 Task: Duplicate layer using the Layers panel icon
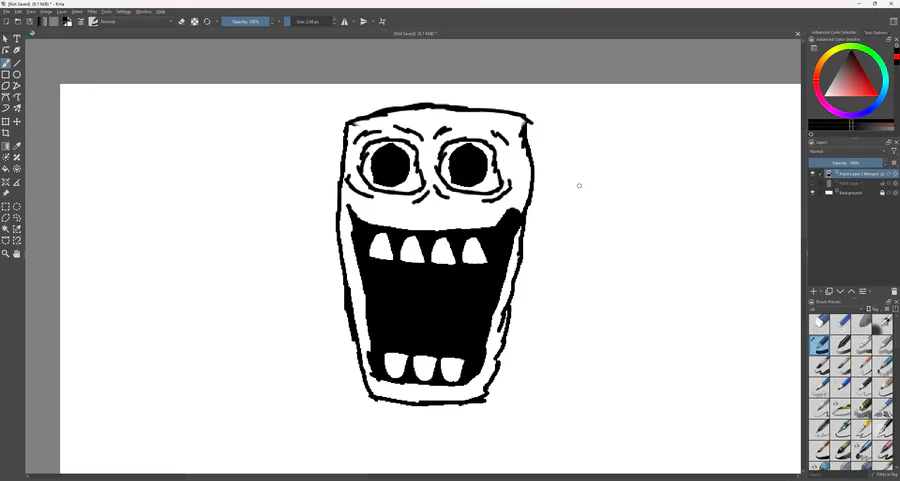(829, 292)
